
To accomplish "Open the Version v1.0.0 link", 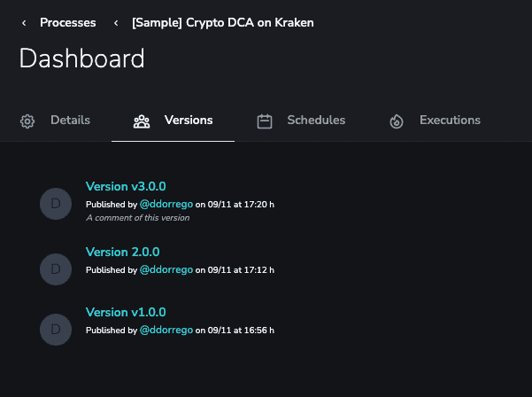I will coord(126,312).
